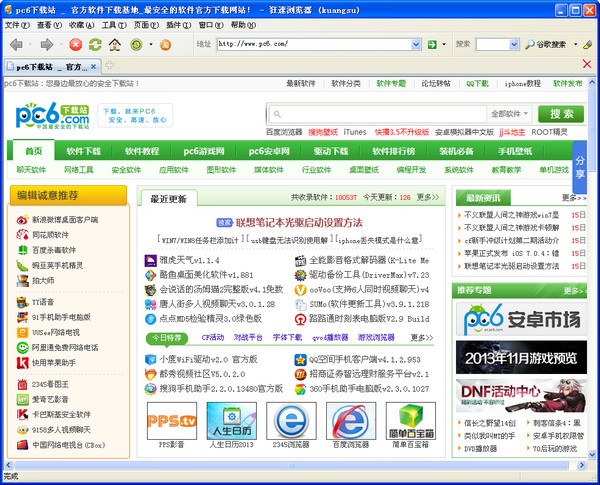
Task: Go to the Home page icon
Action: click(x=115, y=45)
